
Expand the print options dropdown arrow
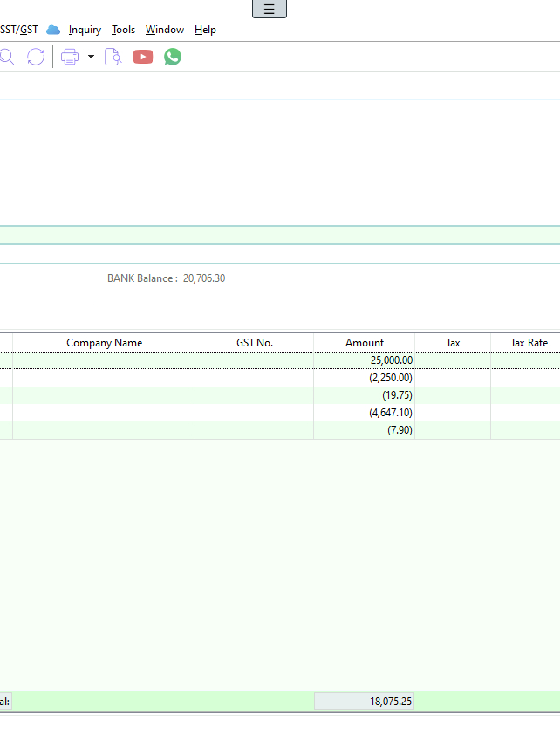(91, 57)
